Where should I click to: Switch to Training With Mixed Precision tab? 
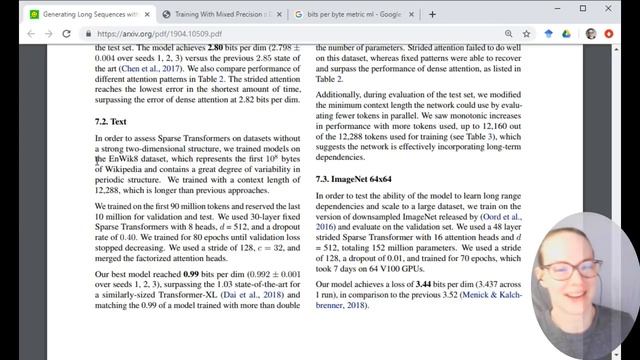click(222, 14)
